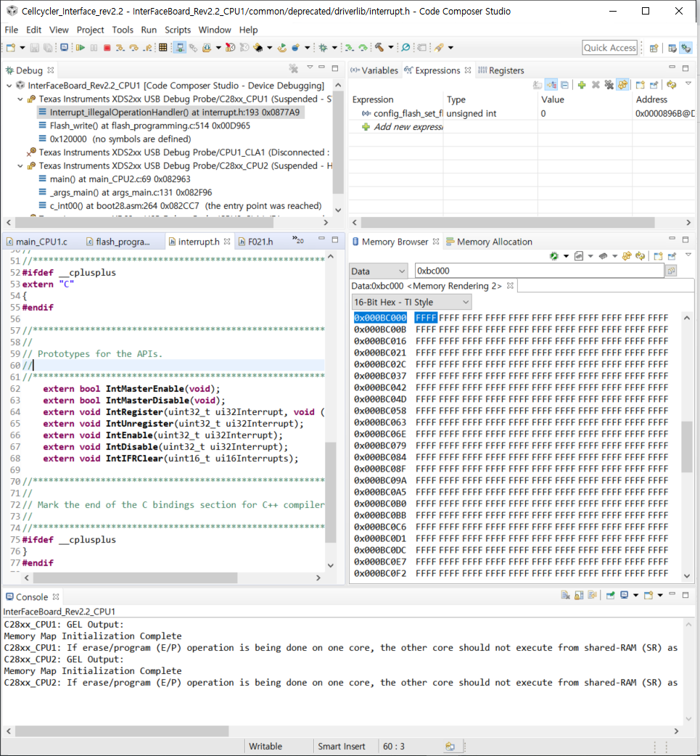Click the Console horizontal scrollbar
The height and width of the screenshot is (756, 700).
tap(121, 731)
